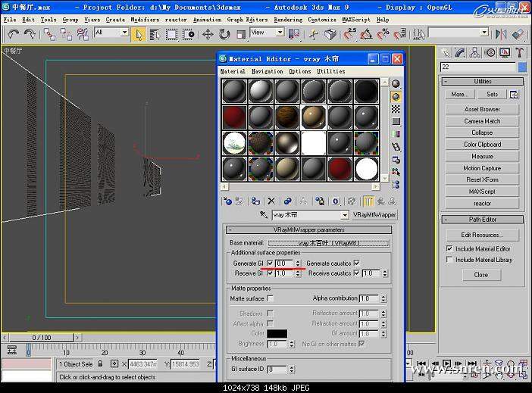Click the Camera Match button

482,121
